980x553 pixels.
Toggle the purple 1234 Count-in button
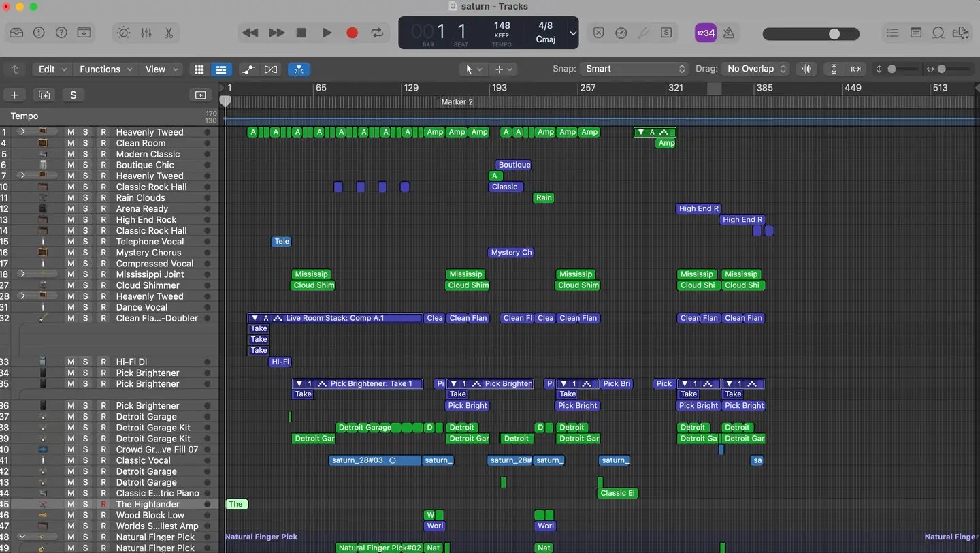(x=706, y=33)
